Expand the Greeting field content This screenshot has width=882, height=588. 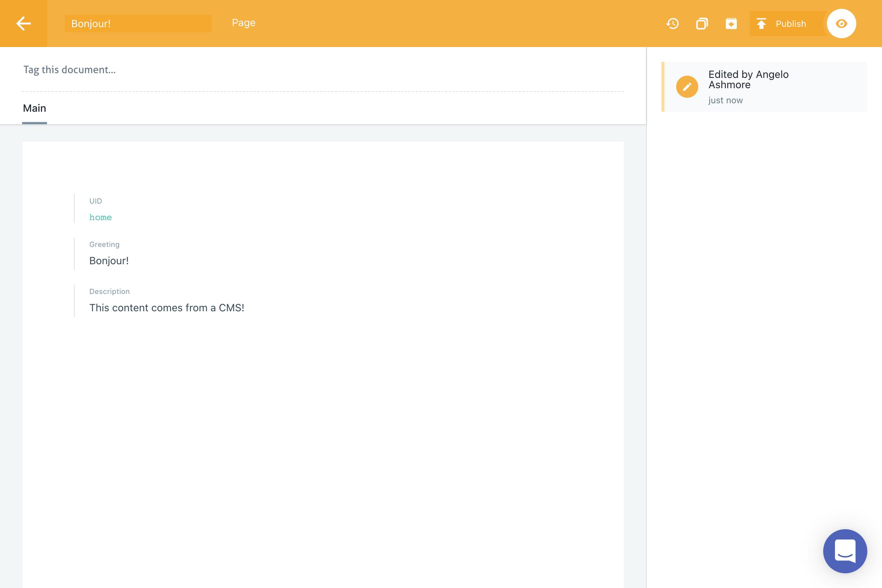coord(109,260)
